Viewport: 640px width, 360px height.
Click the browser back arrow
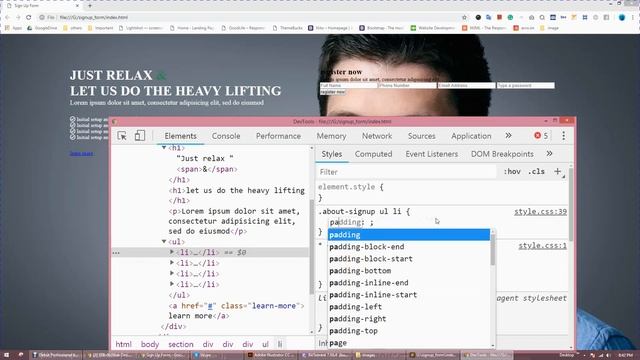click(x=7, y=17)
